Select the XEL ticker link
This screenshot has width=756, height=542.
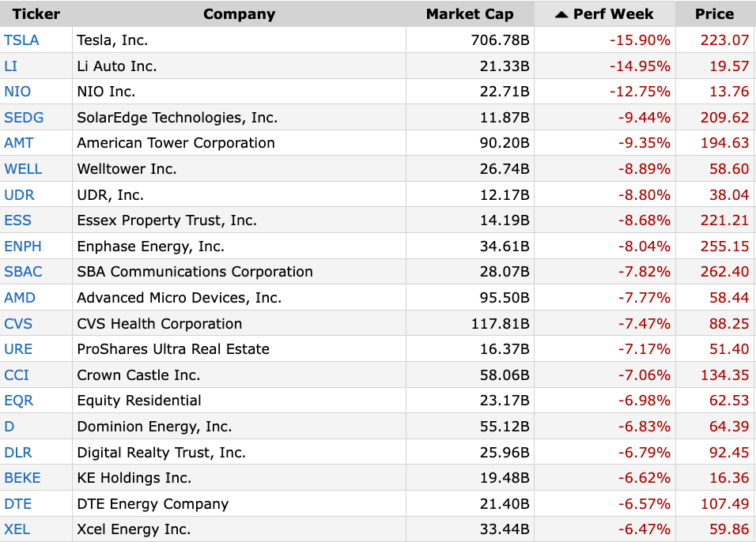17,529
